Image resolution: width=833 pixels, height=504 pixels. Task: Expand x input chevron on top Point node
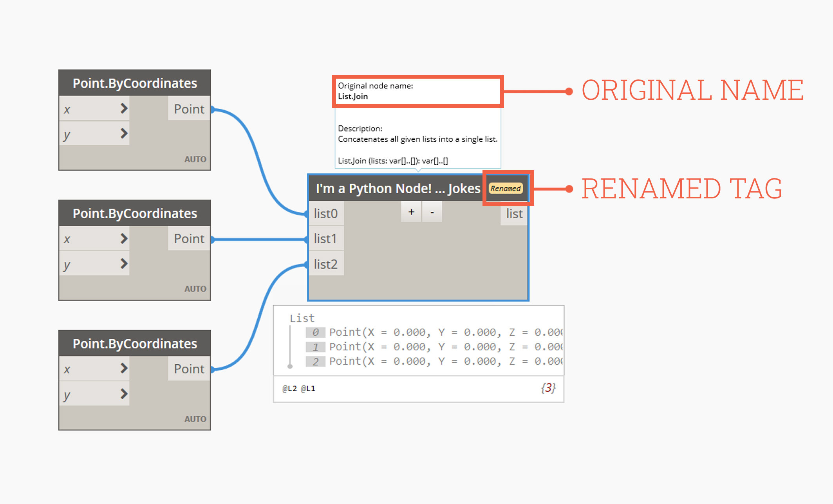point(124,108)
